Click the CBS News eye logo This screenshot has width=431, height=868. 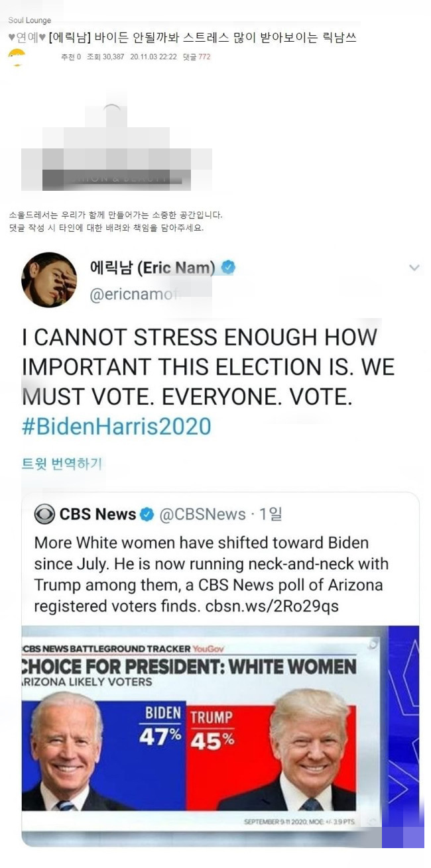(44, 514)
